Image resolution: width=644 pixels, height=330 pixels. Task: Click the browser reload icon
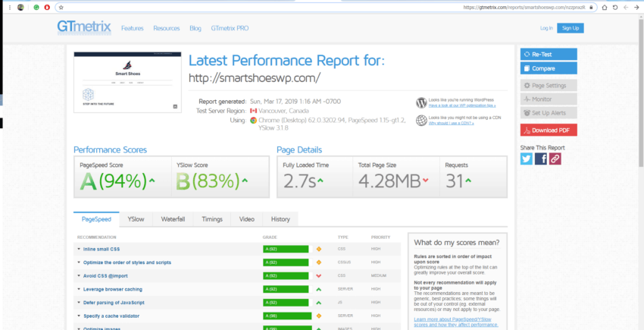(615, 8)
